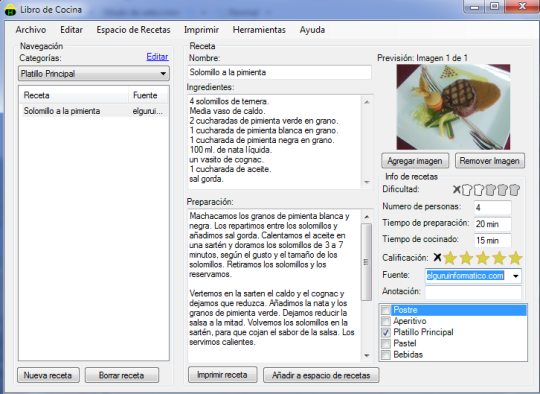
Task: Expand the Fuente combo box arrow
Action: (x=516, y=276)
